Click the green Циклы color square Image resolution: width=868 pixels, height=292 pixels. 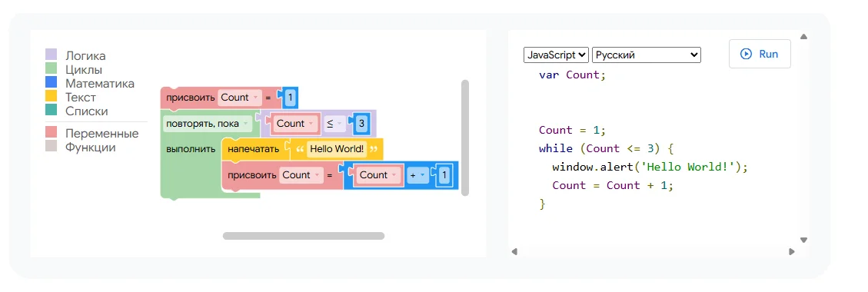52,68
